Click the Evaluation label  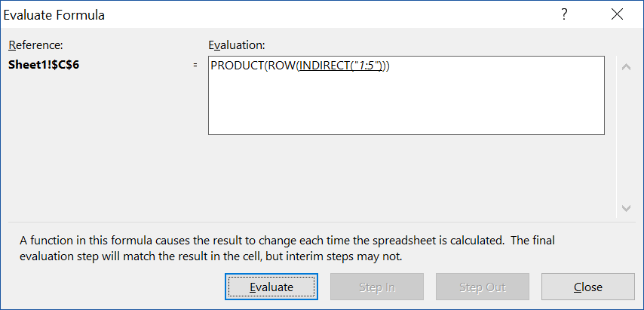pos(237,45)
